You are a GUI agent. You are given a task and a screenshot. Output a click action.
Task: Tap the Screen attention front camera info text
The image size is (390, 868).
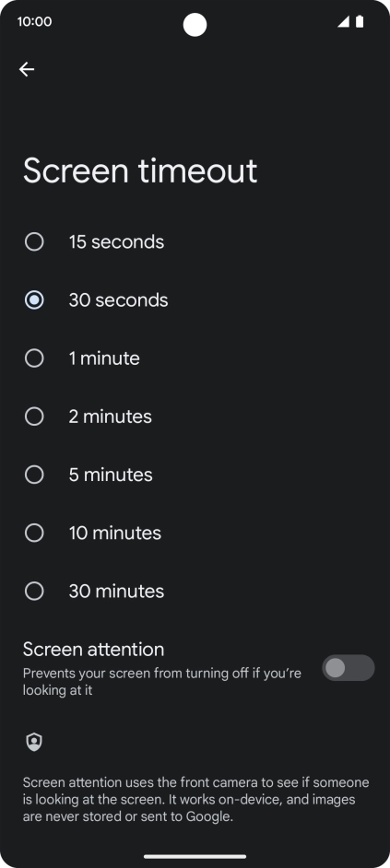(x=195, y=800)
